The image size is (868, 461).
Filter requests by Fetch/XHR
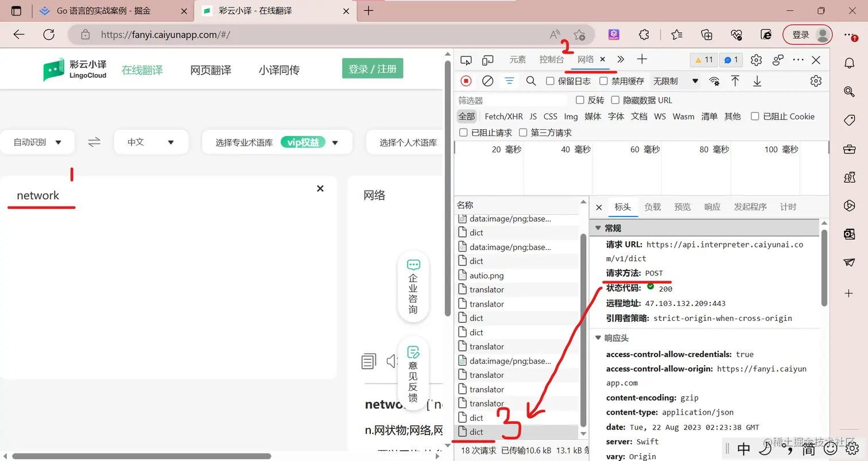503,116
